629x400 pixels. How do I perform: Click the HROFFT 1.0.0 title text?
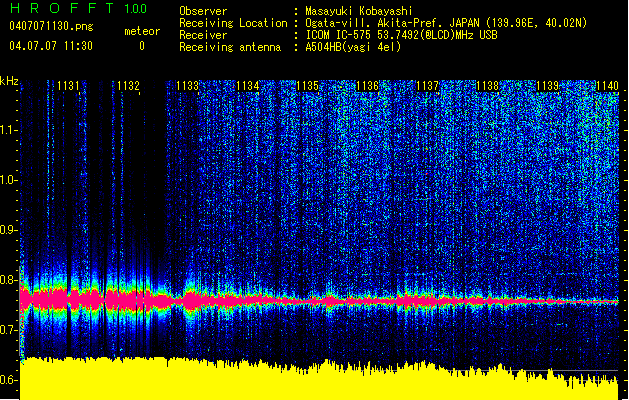(x=78, y=8)
